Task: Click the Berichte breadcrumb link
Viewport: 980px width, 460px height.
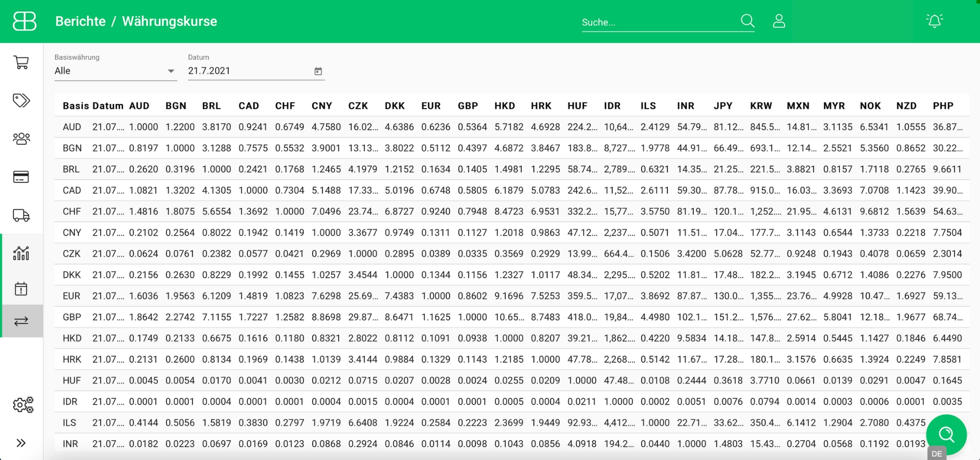Action: tap(80, 22)
